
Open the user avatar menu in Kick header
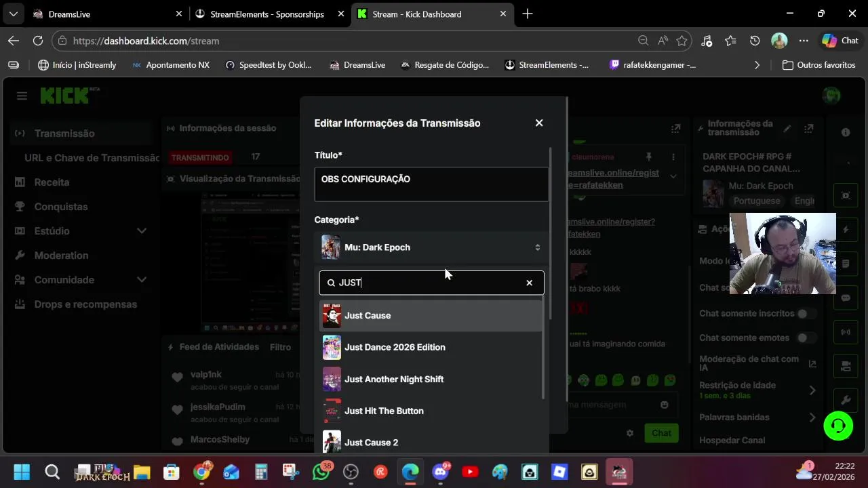(x=831, y=96)
